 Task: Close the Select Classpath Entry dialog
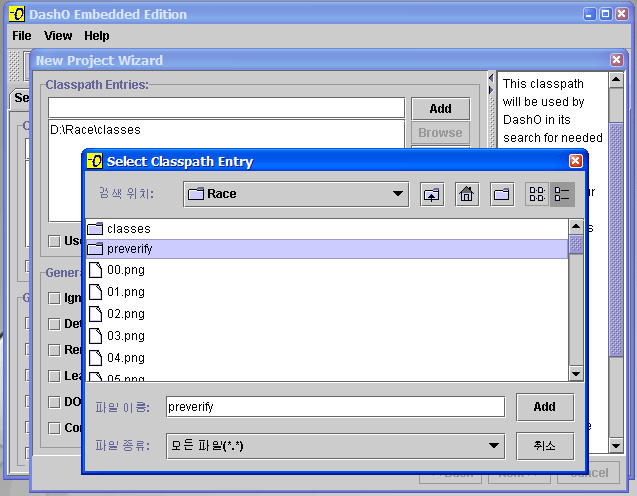click(x=576, y=161)
